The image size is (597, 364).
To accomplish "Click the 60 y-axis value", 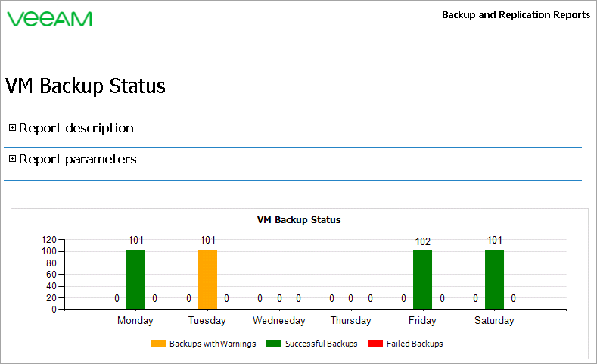I will 51,275.
